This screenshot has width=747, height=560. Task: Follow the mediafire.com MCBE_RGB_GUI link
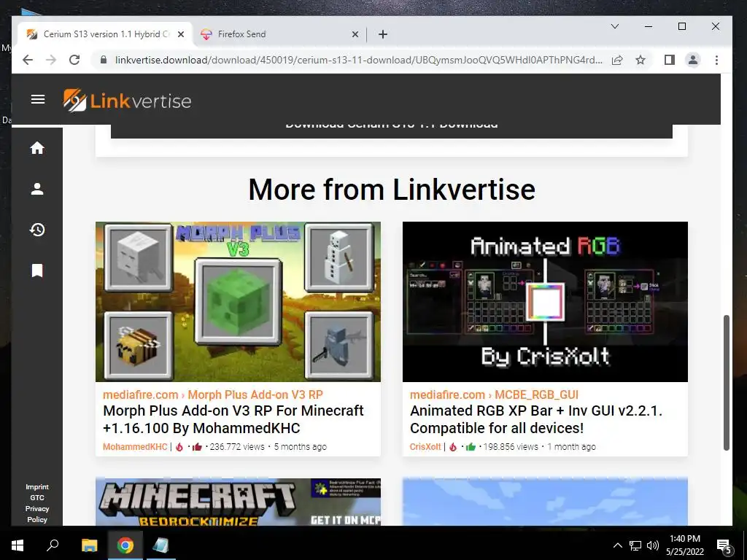pos(494,394)
